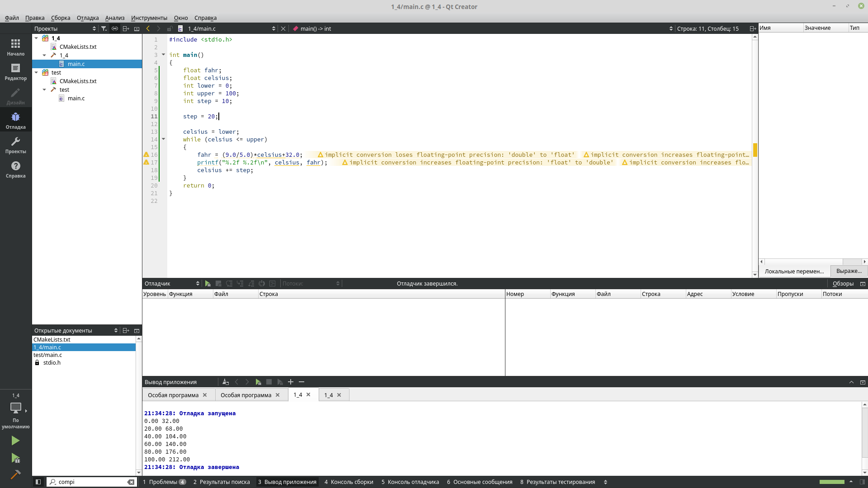Image resolution: width=868 pixels, height=488 pixels.
Task: Open Консоль сборки pane
Action: click(349, 482)
